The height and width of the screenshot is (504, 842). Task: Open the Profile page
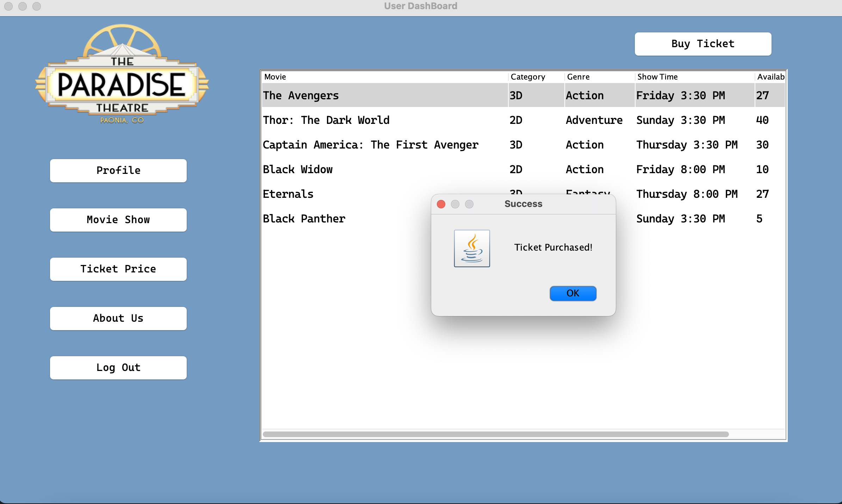point(118,170)
